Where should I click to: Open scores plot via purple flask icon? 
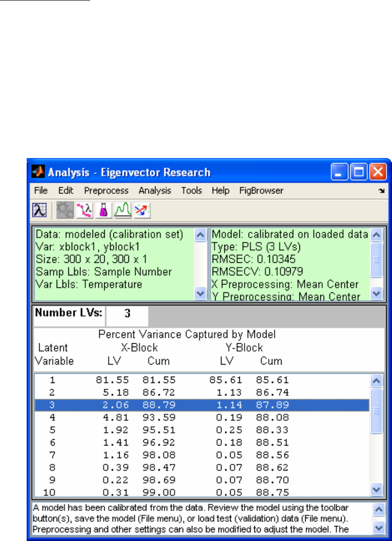click(x=104, y=210)
